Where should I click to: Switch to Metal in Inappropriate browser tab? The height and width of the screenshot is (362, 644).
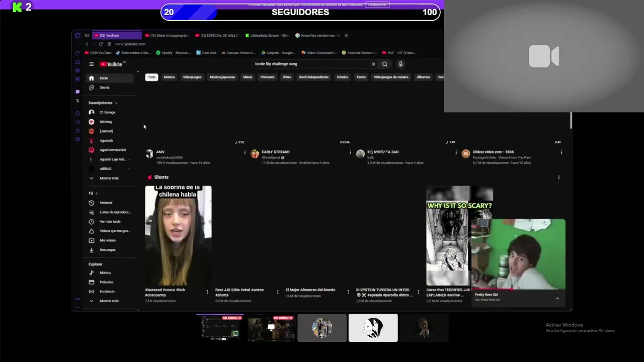167,36
